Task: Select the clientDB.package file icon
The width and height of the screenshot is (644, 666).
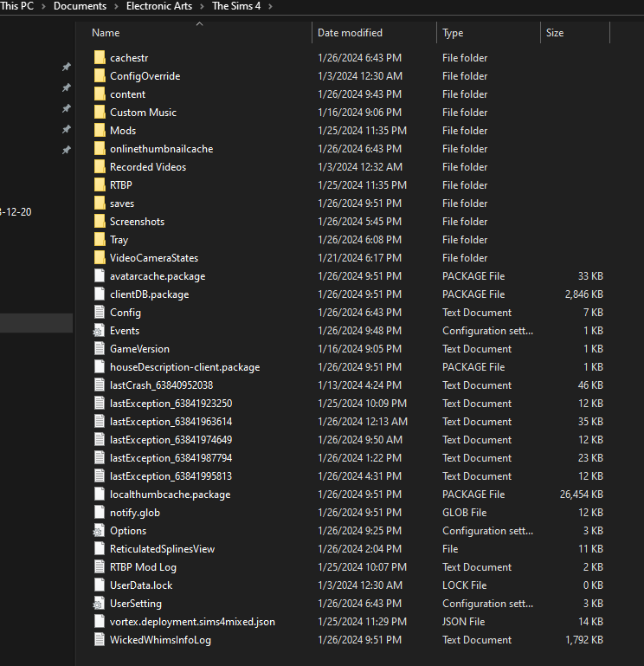Action: click(x=100, y=294)
